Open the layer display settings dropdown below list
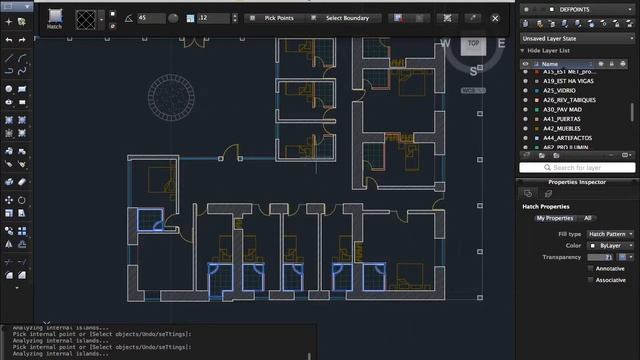 coord(627,156)
